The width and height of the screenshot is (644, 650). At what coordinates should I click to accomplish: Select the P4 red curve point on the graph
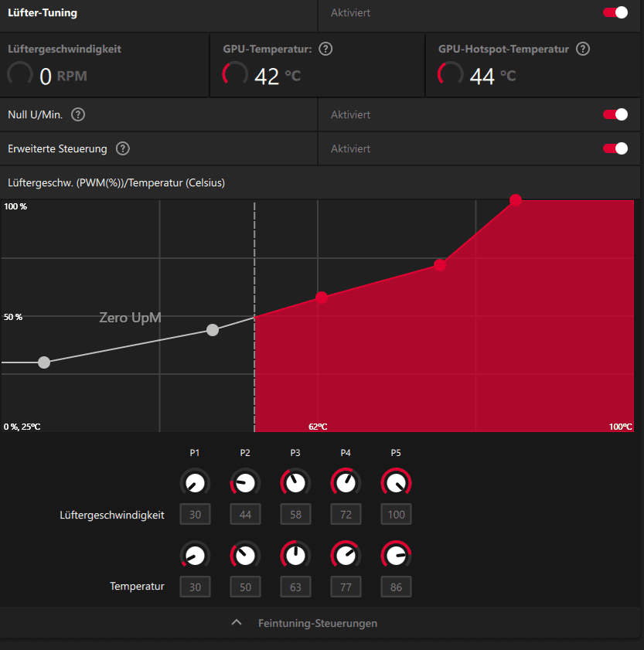[x=440, y=264]
